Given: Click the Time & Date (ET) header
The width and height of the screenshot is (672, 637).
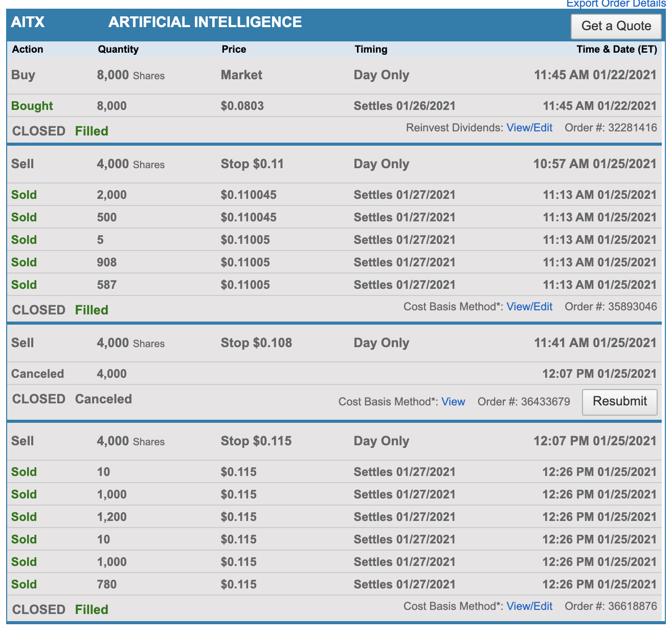Looking at the screenshot, I should pyautogui.click(x=616, y=50).
